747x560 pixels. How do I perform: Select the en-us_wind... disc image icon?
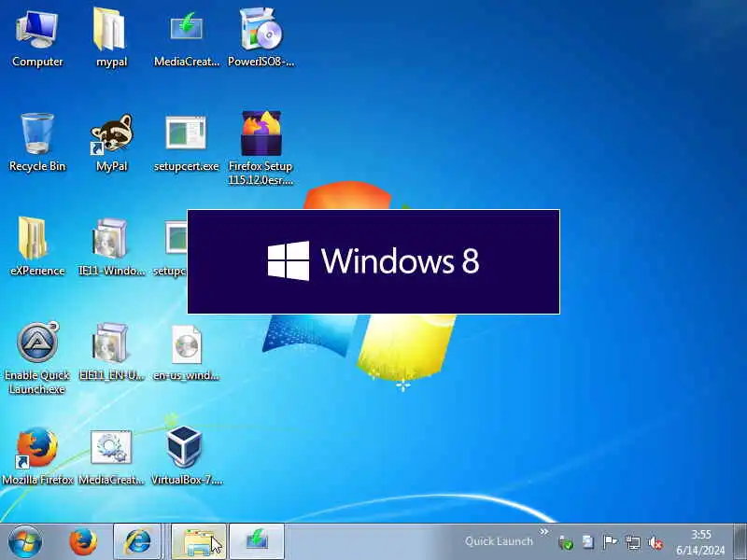click(x=186, y=351)
